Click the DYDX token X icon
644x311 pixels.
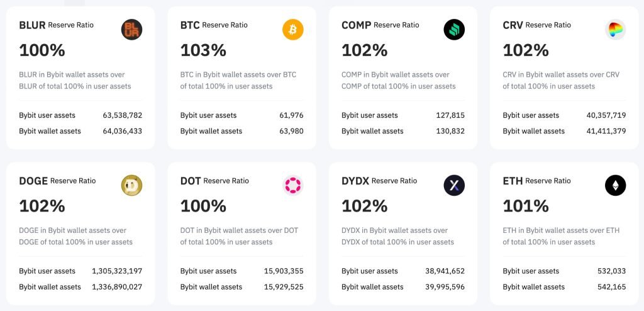coord(454,185)
